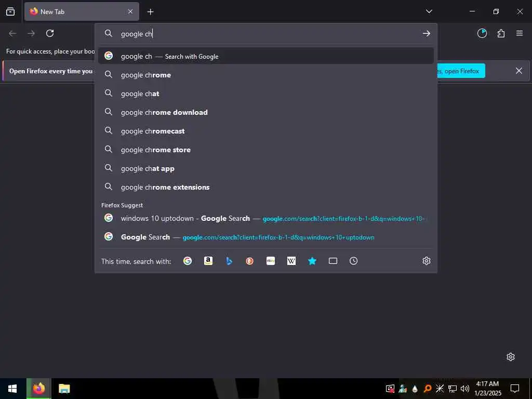Choose the 'google chrome' suggestion
The image size is (532, 399).
265,75
